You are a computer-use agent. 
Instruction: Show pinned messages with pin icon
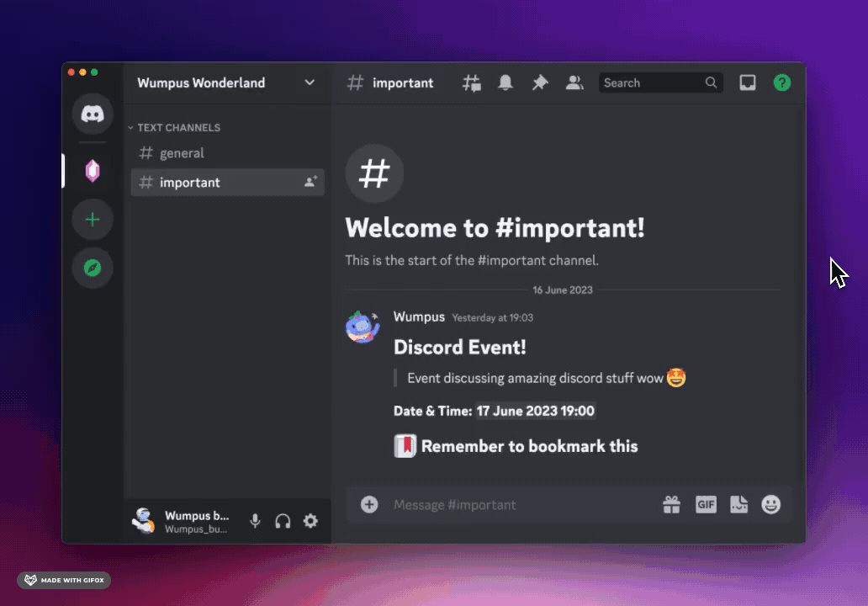540,82
